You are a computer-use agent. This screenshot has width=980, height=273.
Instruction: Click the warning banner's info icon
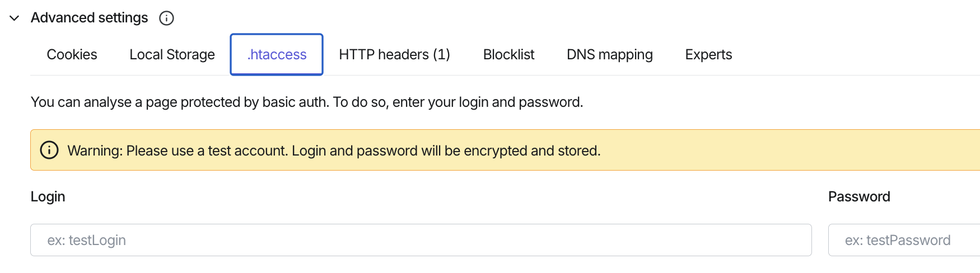pos(49,150)
